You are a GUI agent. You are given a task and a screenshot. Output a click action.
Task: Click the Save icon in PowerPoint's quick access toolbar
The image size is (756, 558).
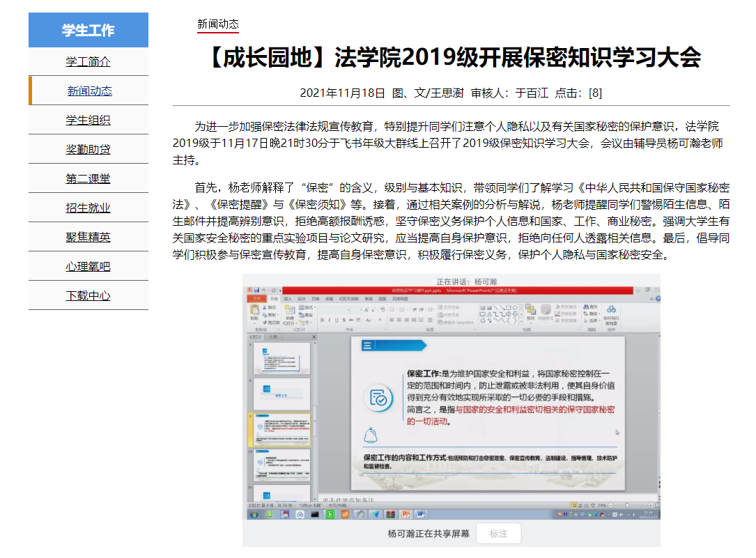pyautogui.click(x=256, y=290)
